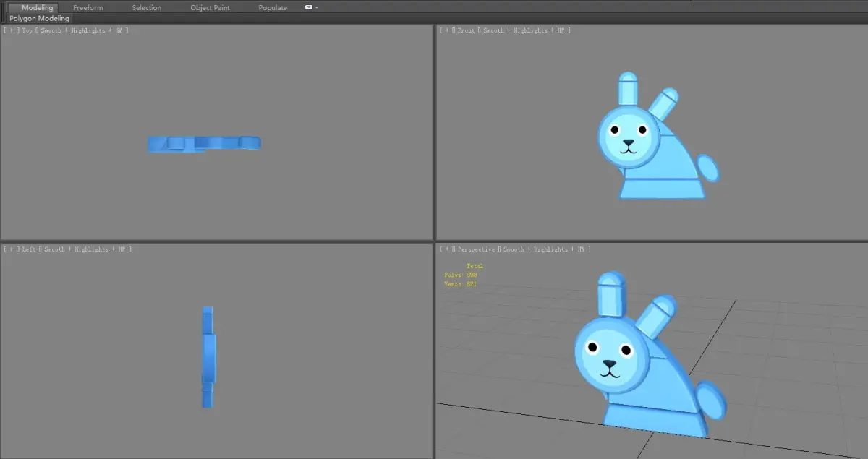This screenshot has height=459, width=868.
Task: Expand the Polygon Modeling panel
Action: click(39, 18)
